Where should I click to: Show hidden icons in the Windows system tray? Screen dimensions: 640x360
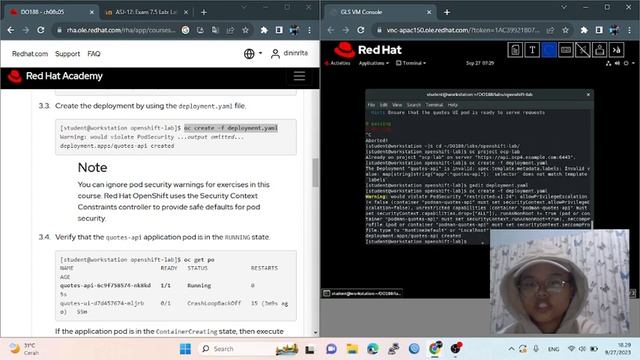(511, 349)
